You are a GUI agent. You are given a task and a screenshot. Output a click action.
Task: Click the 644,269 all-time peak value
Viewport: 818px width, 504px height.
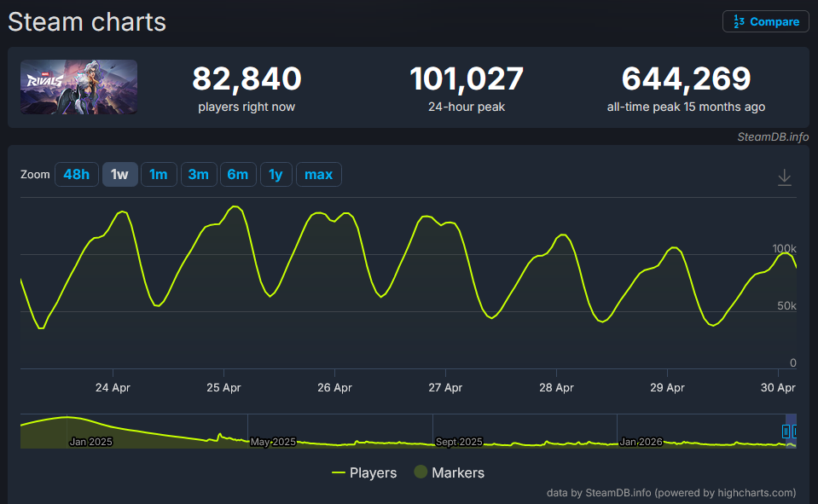pyautogui.click(x=686, y=78)
